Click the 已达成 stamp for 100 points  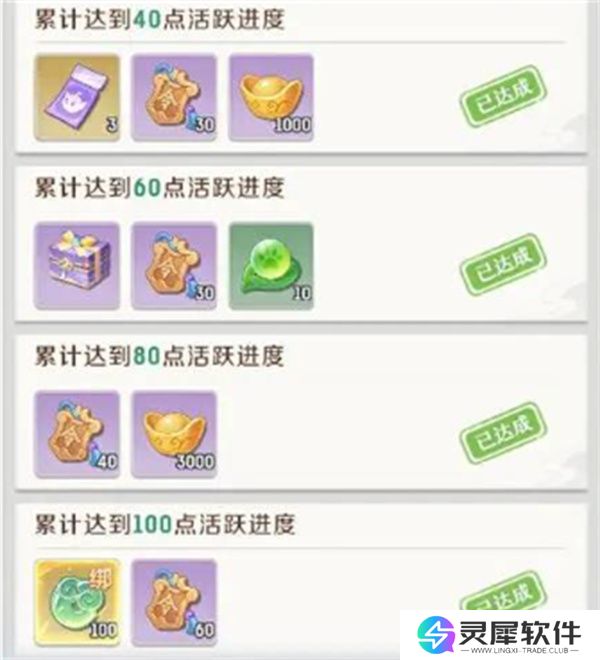(503, 590)
